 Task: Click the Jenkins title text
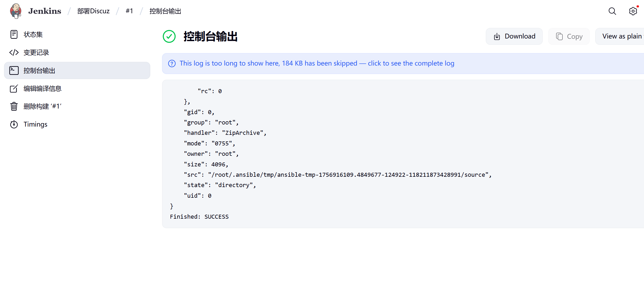click(45, 11)
